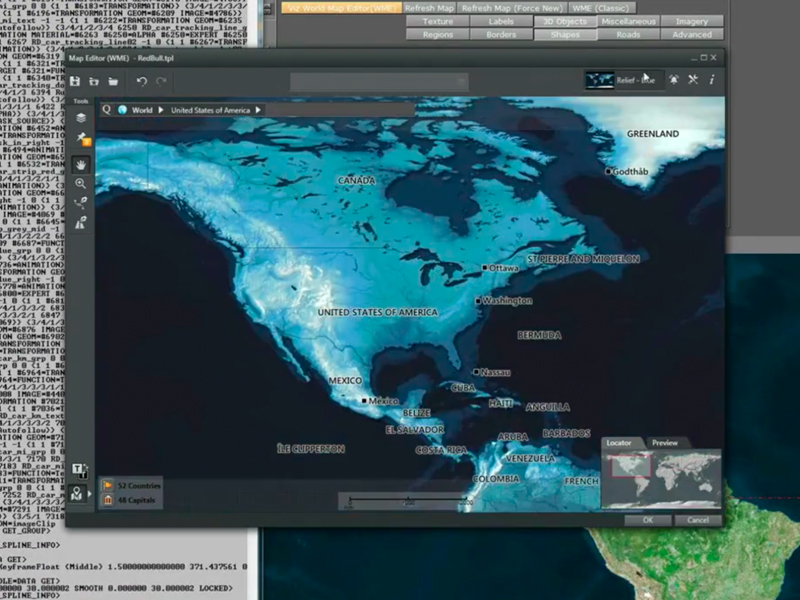The height and width of the screenshot is (600, 800).
Task: Click the Map Editor (WME) - RedBull.tpl title
Action: 121,58
